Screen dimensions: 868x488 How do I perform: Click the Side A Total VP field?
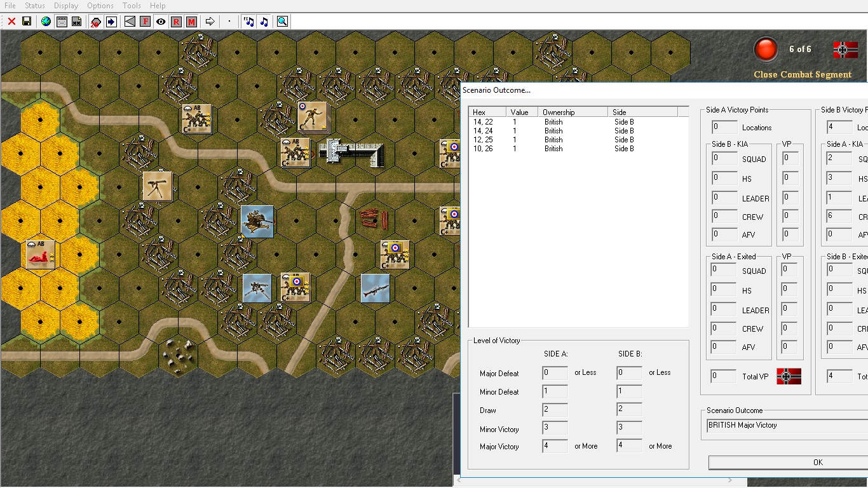(724, 376)
